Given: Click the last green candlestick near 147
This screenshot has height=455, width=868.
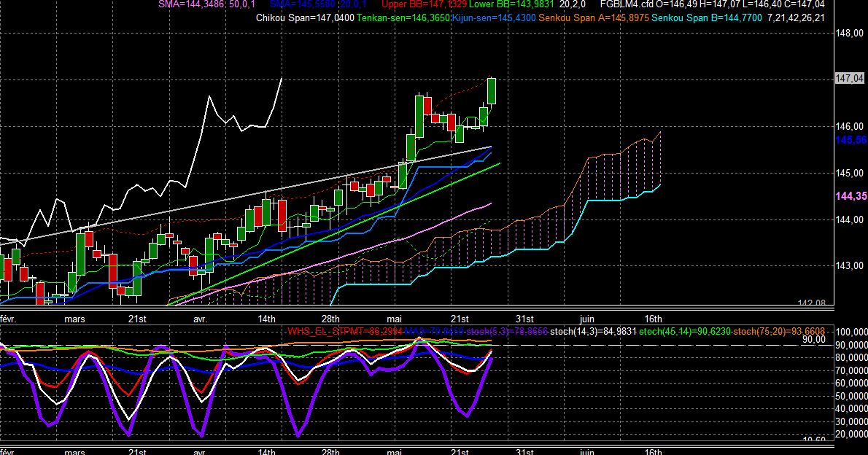Looking at the screenshot, I should (492, 90).
